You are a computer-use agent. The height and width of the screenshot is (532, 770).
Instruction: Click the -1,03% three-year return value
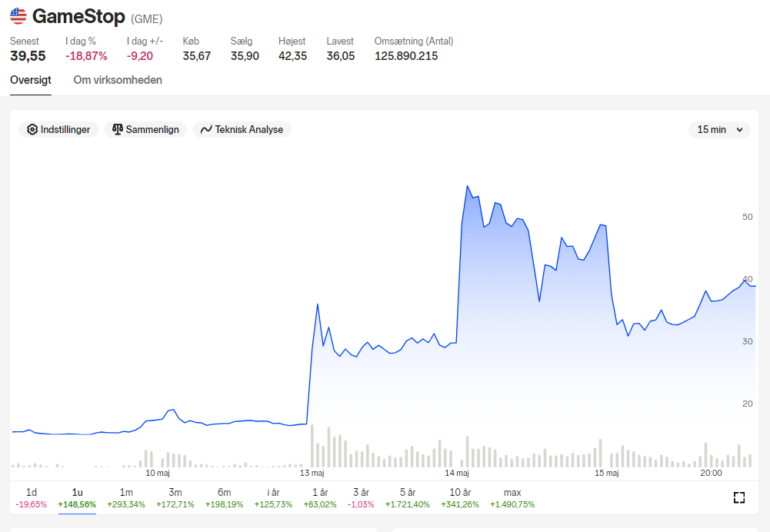pos(361,504)
